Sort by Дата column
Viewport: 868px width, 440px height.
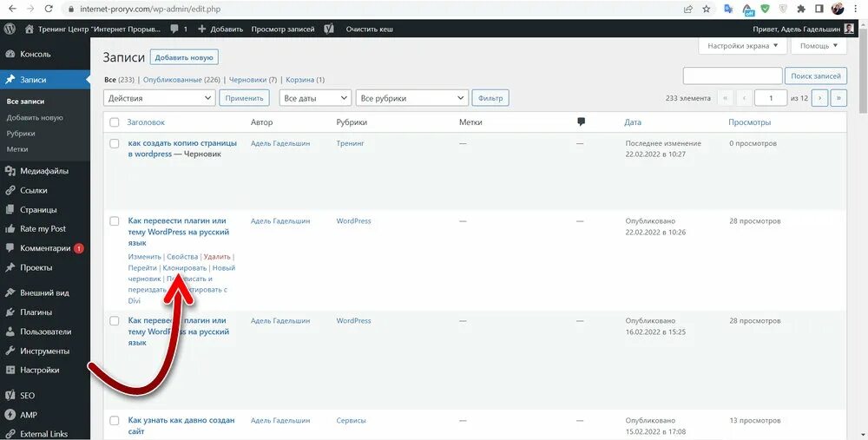point(633,122)
